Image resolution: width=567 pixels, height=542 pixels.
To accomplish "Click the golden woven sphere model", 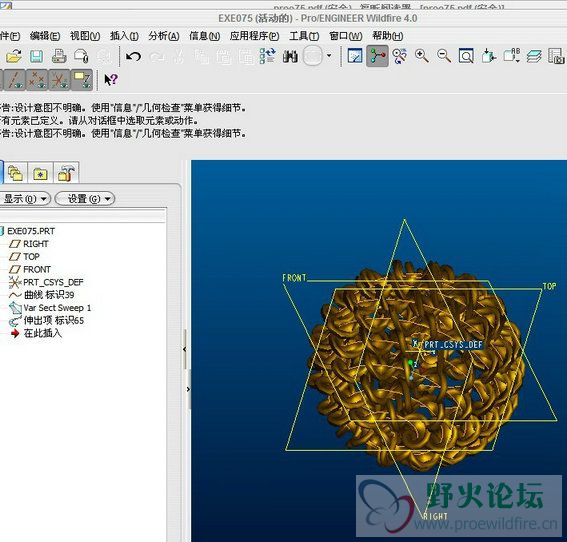I will coord(416,365).
